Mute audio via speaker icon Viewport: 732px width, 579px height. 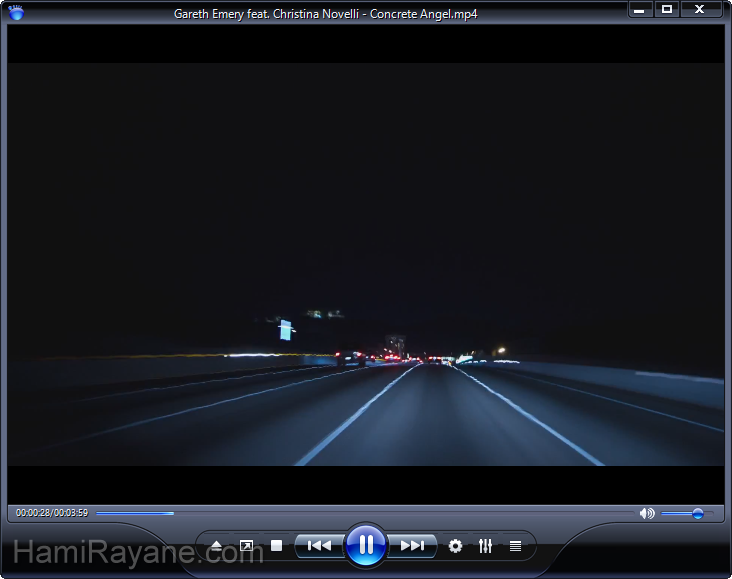[x=647, y=514]
